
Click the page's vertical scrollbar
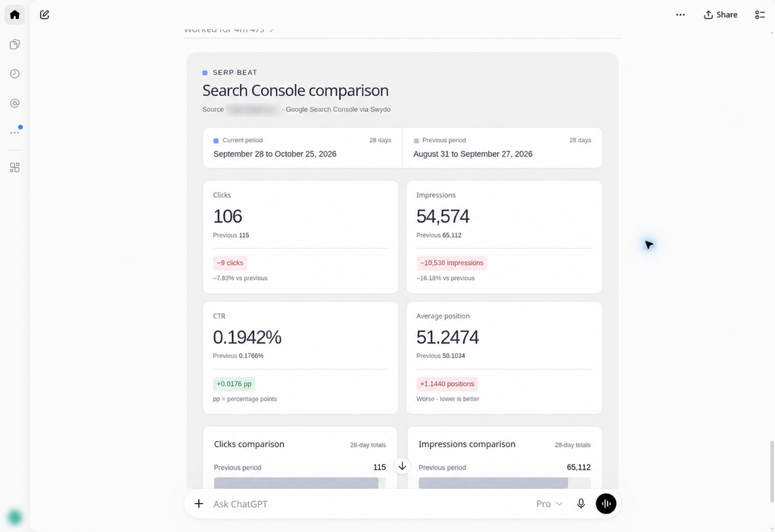point(771,470)
